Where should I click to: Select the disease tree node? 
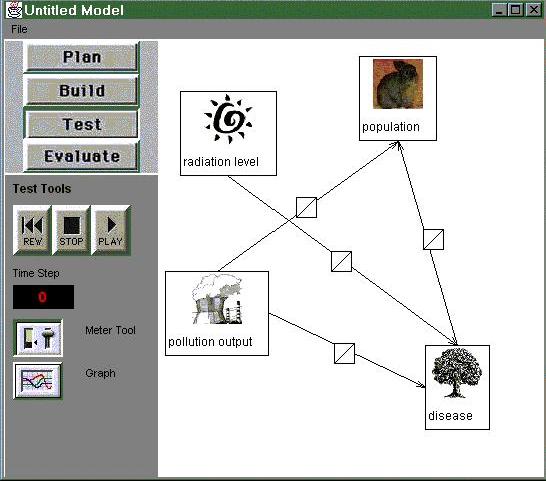pyautogui.click(x=457, y=387)
